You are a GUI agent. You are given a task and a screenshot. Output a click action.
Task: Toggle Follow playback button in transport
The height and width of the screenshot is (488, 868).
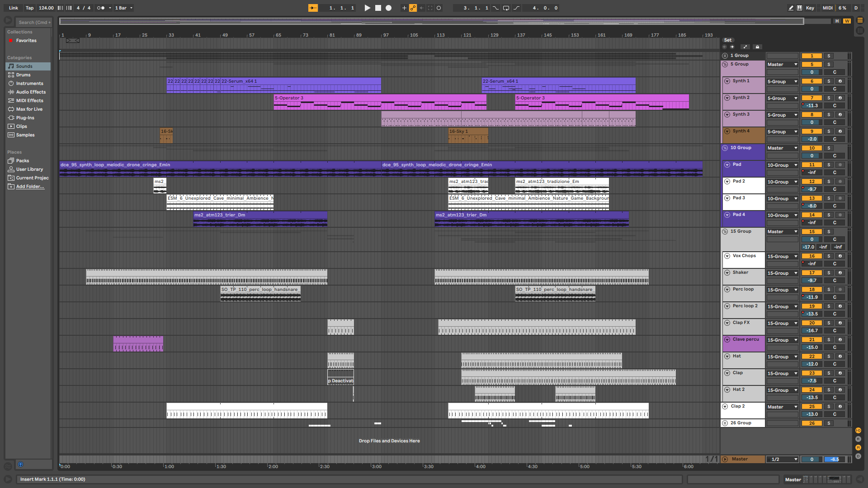tap(313, 8)
